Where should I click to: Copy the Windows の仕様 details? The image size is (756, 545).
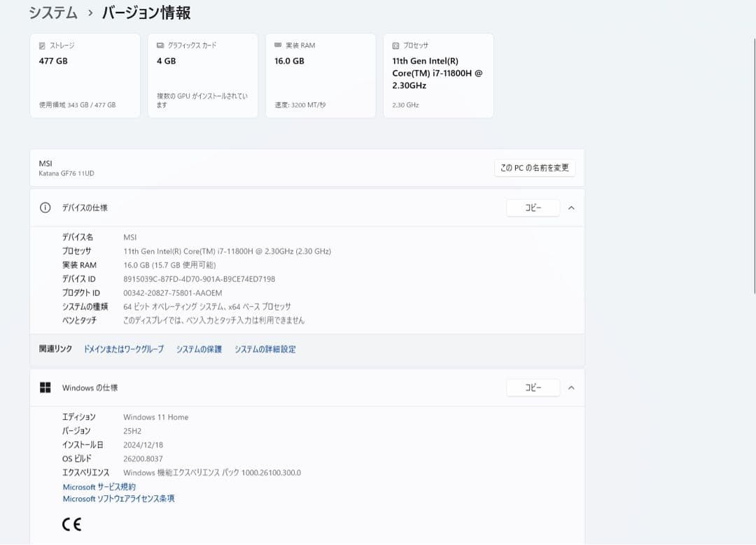[x=533, y=388]
